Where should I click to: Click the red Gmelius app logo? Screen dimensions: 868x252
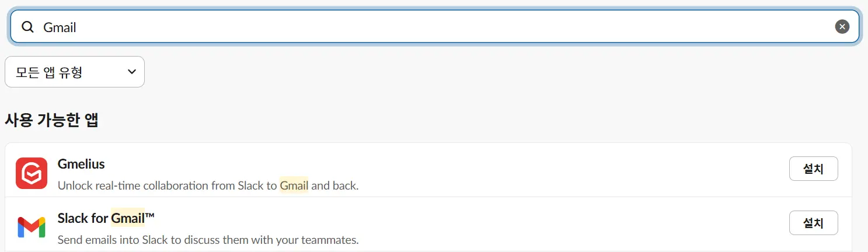[x=32, y=173]
